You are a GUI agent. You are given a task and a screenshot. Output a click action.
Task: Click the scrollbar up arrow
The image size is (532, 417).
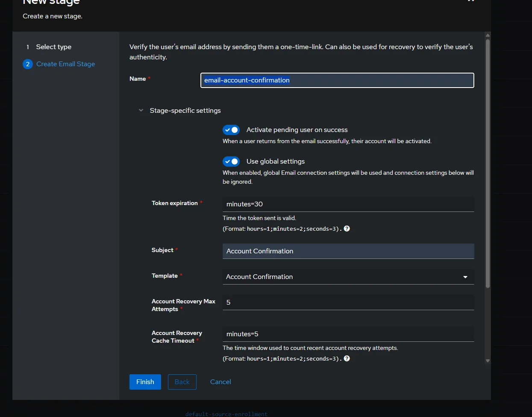click(488, 35)
